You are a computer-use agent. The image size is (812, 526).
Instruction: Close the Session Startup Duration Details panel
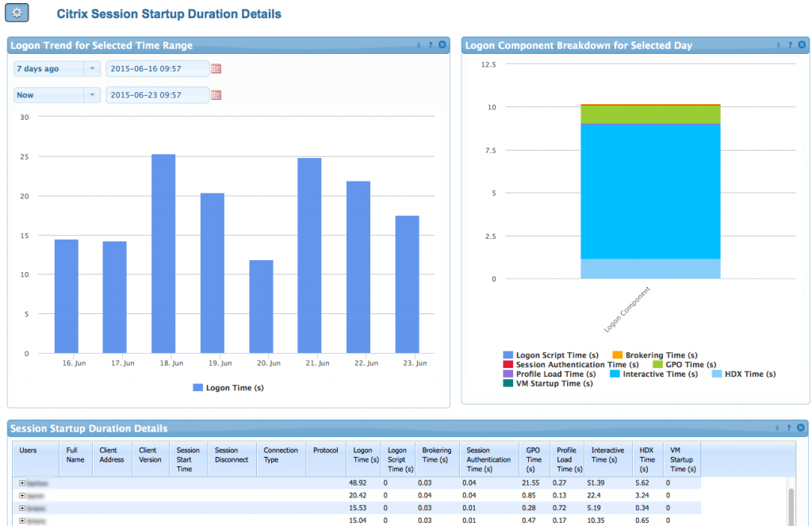point(801,428)
